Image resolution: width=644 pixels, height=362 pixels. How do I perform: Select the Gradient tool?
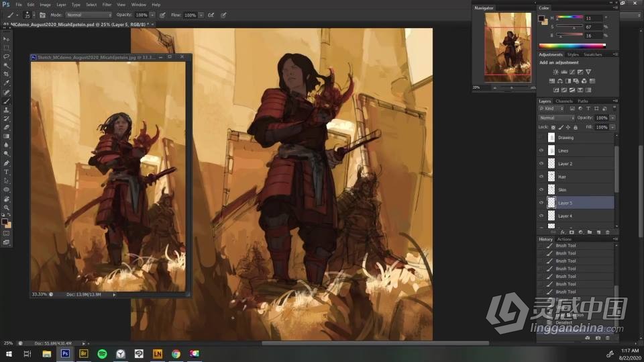(x=6, y=136)
